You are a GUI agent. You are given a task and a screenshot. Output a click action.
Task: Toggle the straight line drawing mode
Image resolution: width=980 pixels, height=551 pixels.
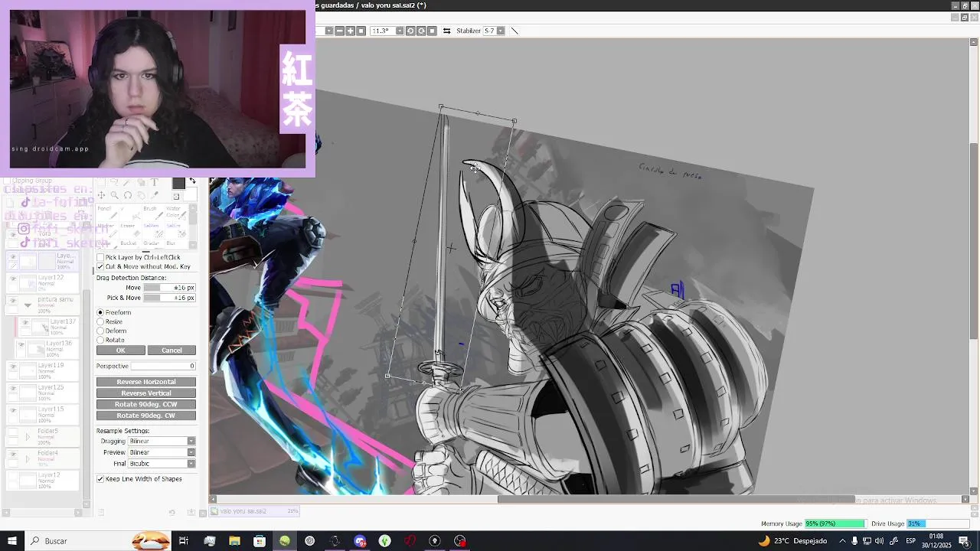click(514, 31)
